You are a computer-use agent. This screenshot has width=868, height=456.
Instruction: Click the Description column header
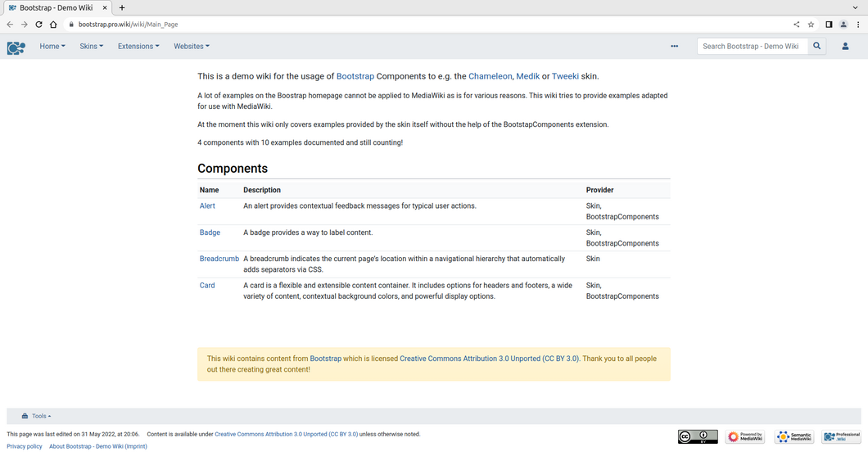262,190
